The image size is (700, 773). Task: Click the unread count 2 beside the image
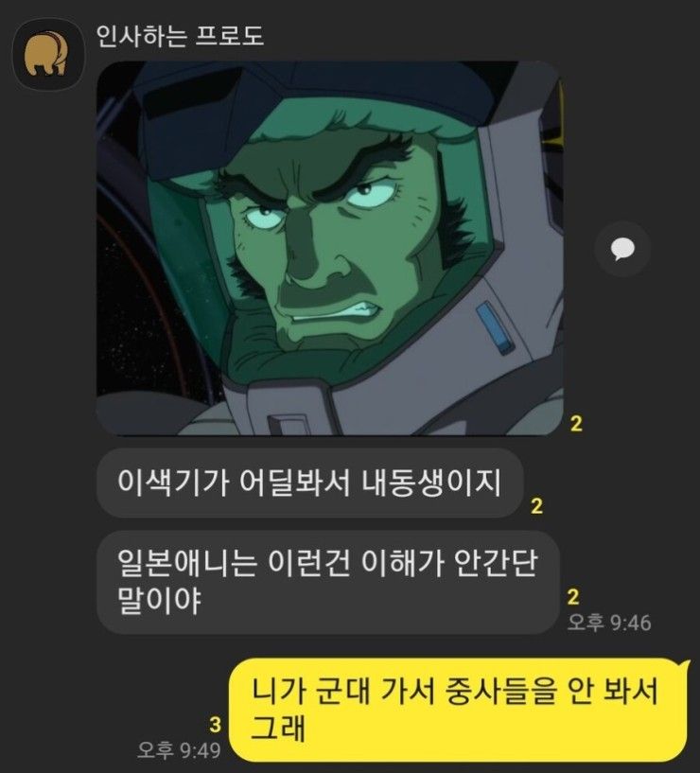click(576, 424)
